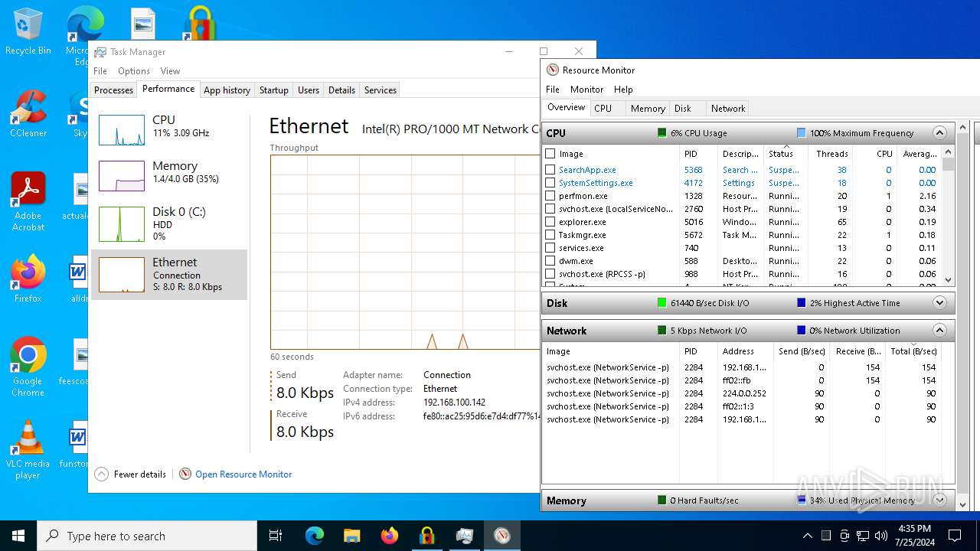Screen dimensions: 980x551
Task: Launch Firefox from the desktop
Action: (28, 279)
